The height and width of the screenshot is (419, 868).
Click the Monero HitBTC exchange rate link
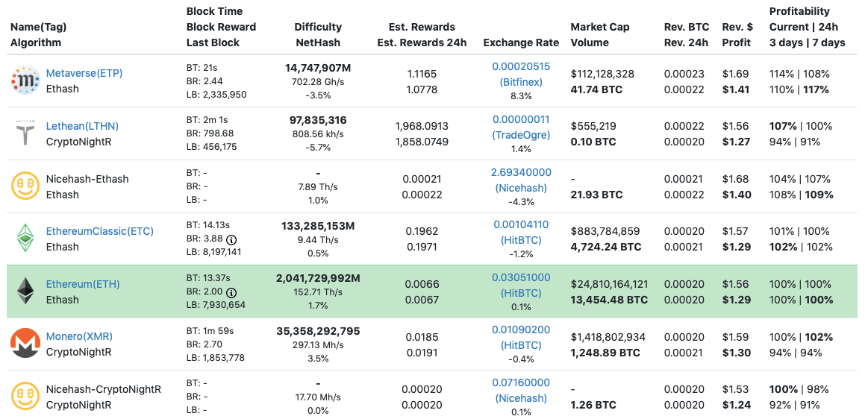[x=521, y=337]
